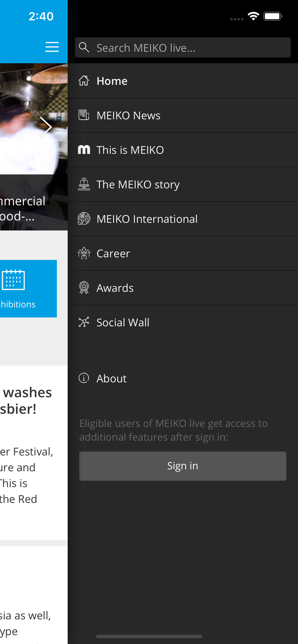Open MEIKO News section

click(183, 115)
